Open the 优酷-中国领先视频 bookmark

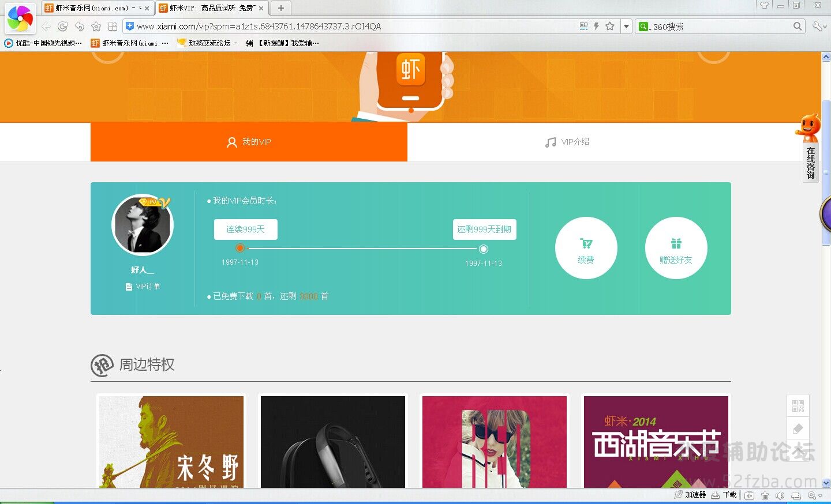click(43, 43)
